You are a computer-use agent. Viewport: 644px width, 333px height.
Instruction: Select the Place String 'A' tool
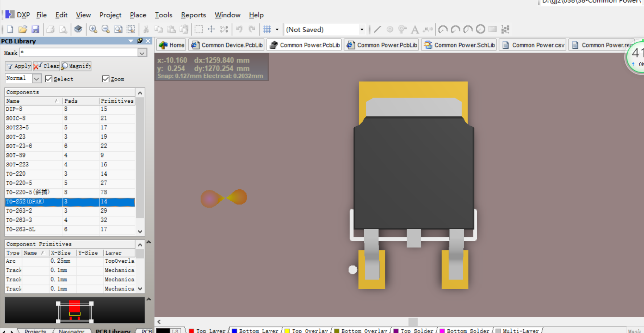pyautogui.click(x=415, y=29)
